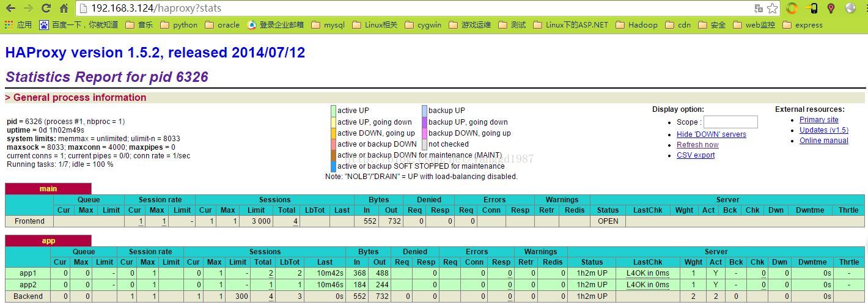Click the app1 '1h2m UP' status cell
The height and width of the screenshot is (305, 868).
coord(592,273)
